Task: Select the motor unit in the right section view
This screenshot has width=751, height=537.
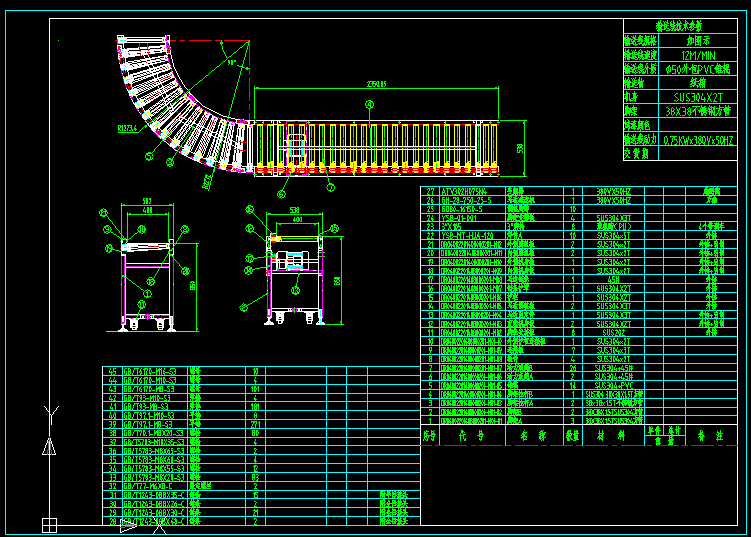Action: click(291, 262)
